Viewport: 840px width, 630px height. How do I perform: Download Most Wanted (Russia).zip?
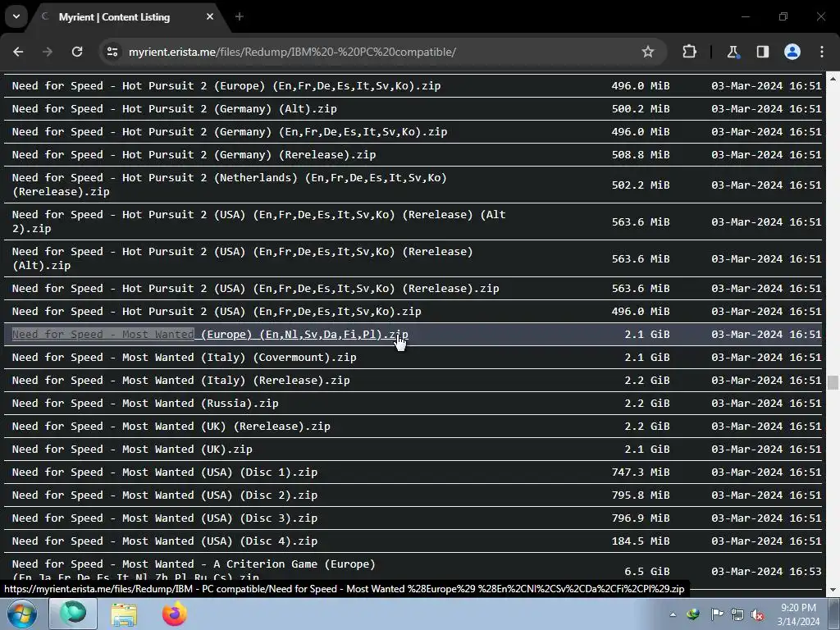click(145, 404)
